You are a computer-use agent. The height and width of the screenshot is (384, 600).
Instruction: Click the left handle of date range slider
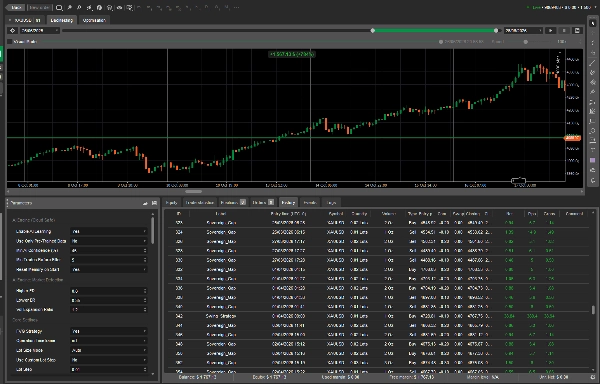(373, 31)
